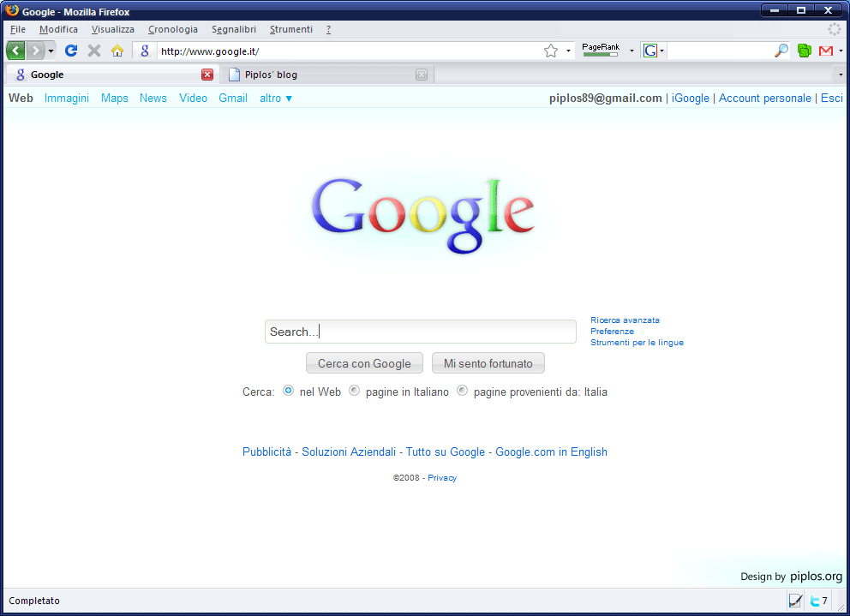
Task: Open the File menu
Action: (x=18, y=29)
